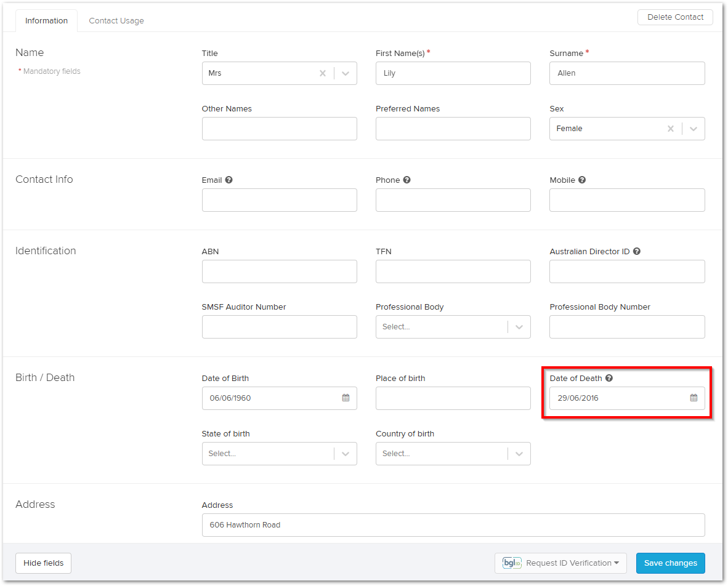Open the Professional Body dropdown

[x=453, y=327]
